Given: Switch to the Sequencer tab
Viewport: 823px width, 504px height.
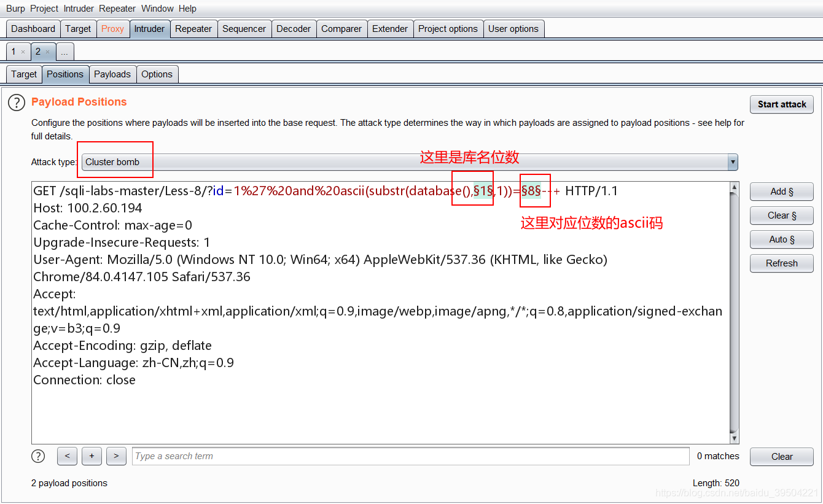Looking at the screenshot, I should pyautogui.click(x=244, y=29).
